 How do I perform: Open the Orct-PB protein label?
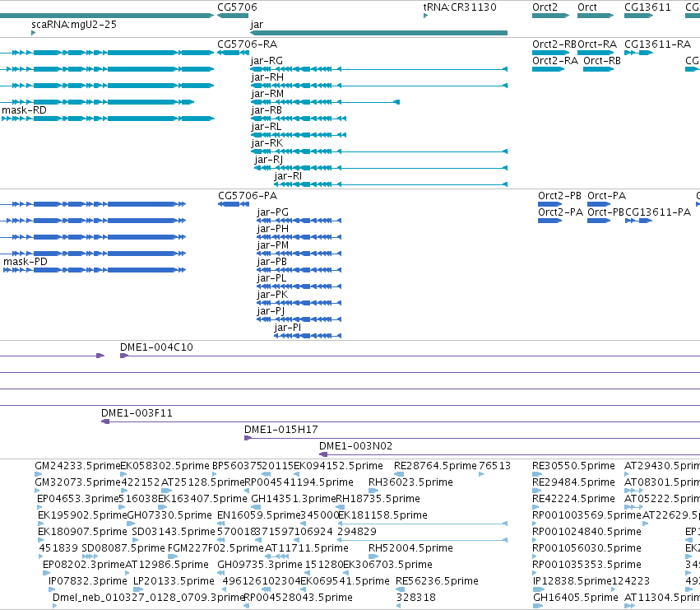tap(605, 212)
